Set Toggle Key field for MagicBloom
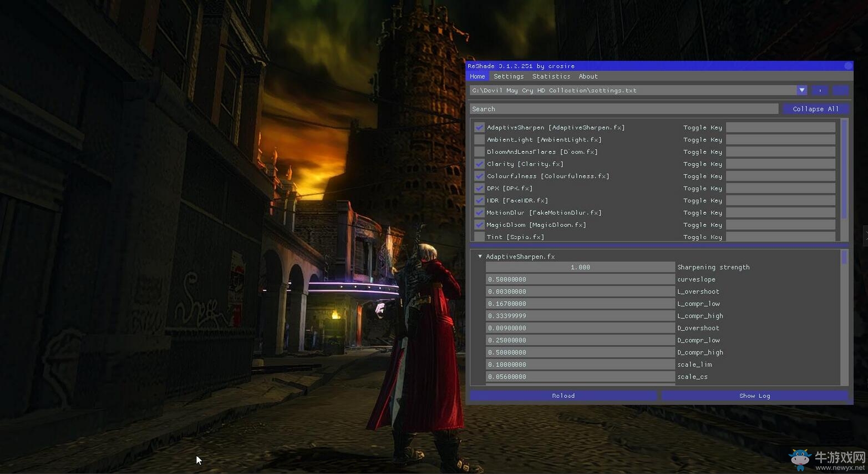This screenshot has width=868, height=474. [x=780, y=225]
